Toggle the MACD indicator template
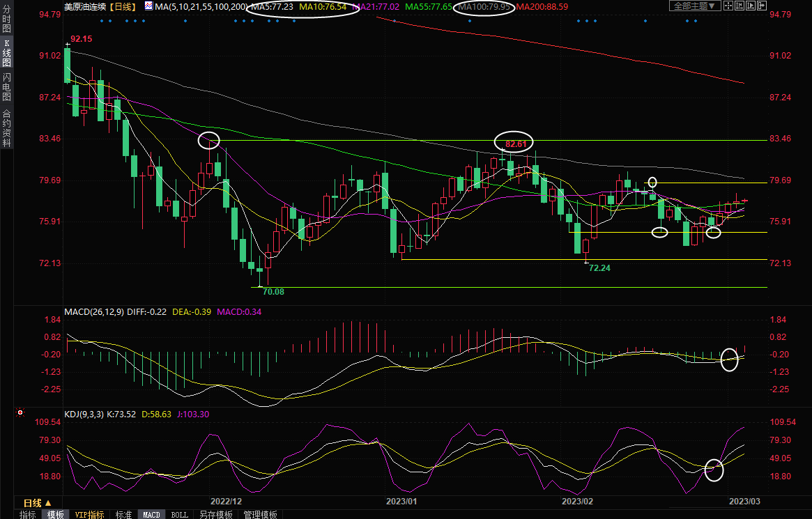812x519 pixels. [151, 515]
